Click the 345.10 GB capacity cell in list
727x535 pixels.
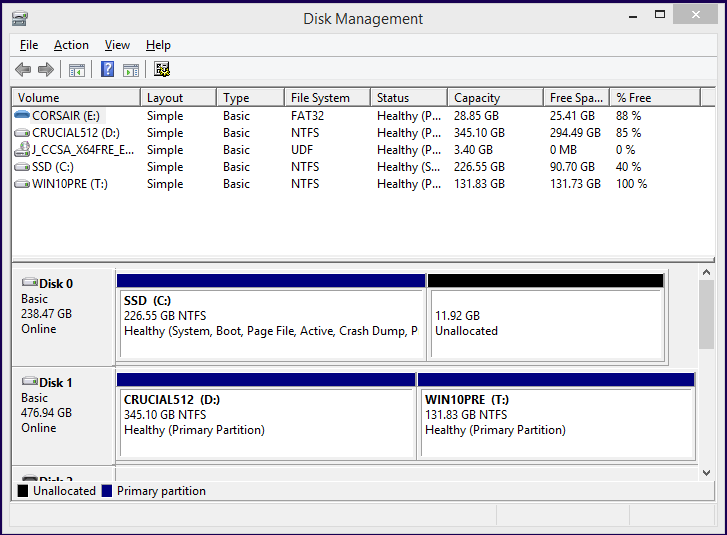tap(479, 133)
